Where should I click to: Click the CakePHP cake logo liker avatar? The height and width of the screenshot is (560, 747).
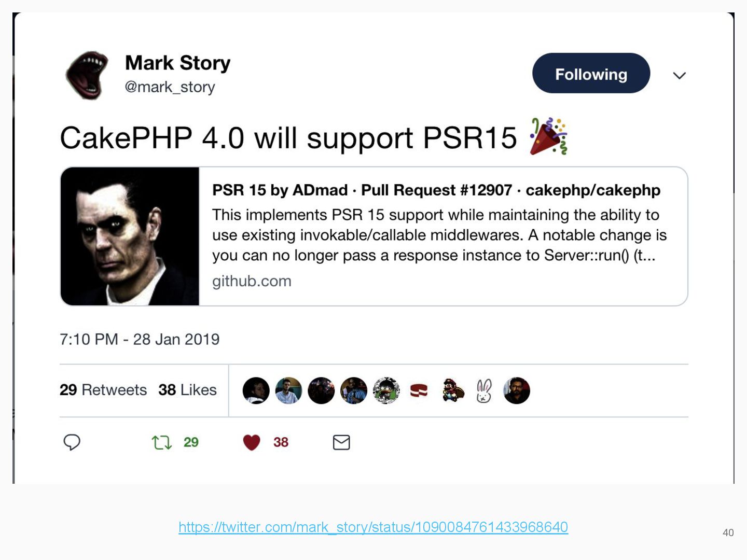(419, 390)
